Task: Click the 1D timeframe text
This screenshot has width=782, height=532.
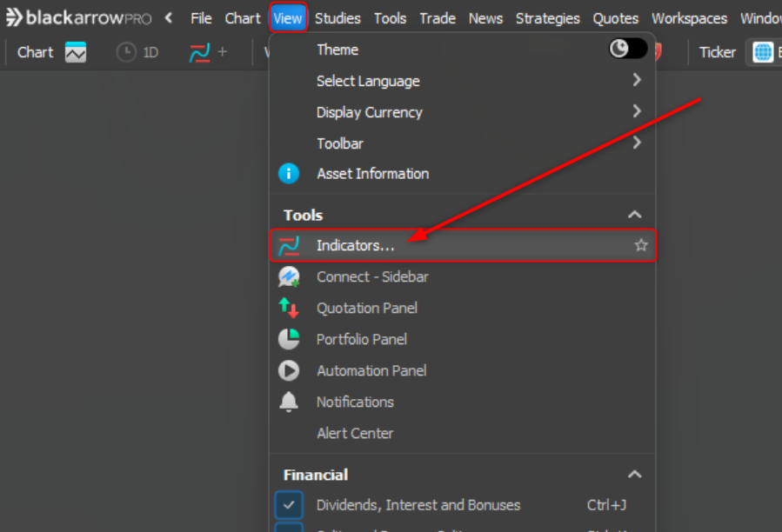Action: (150, 52)
